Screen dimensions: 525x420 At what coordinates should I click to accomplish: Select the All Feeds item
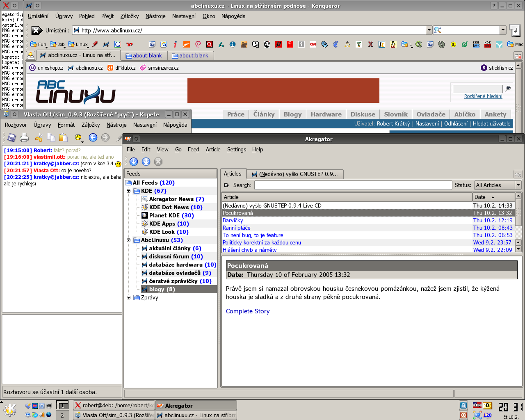click(150, 183)
